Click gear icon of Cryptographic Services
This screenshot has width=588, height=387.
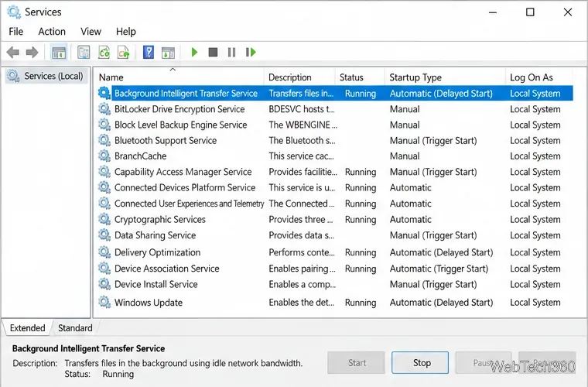coord(104,219)
